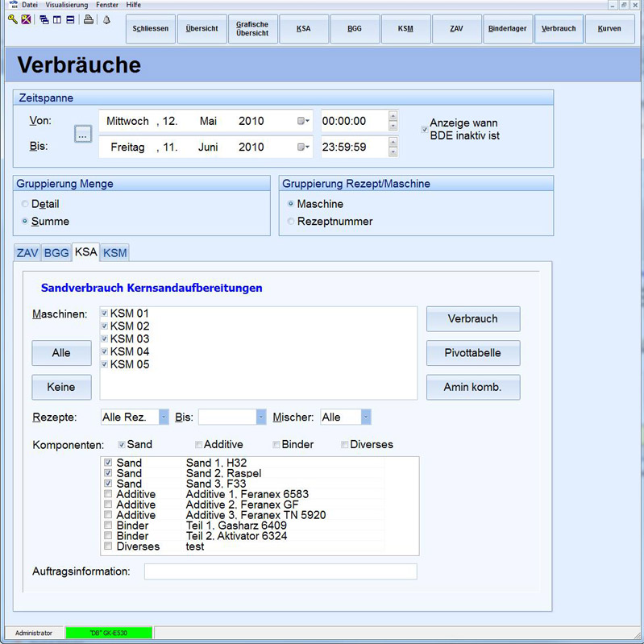Click the crossed-out key logout icon
Image resolution: width=644 pixels, height=644 pixels.
click(x=26, y=19)
